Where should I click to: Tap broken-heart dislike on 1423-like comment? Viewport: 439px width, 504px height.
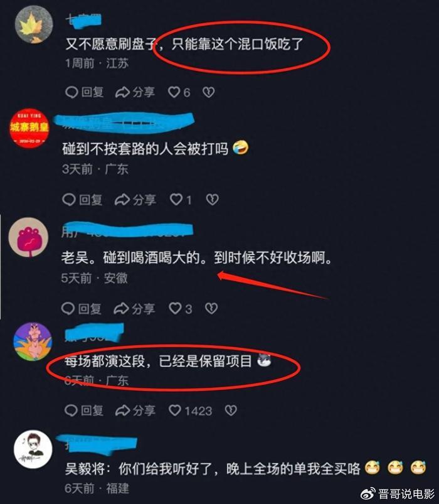pyautogui.click(x=231, y=410)
